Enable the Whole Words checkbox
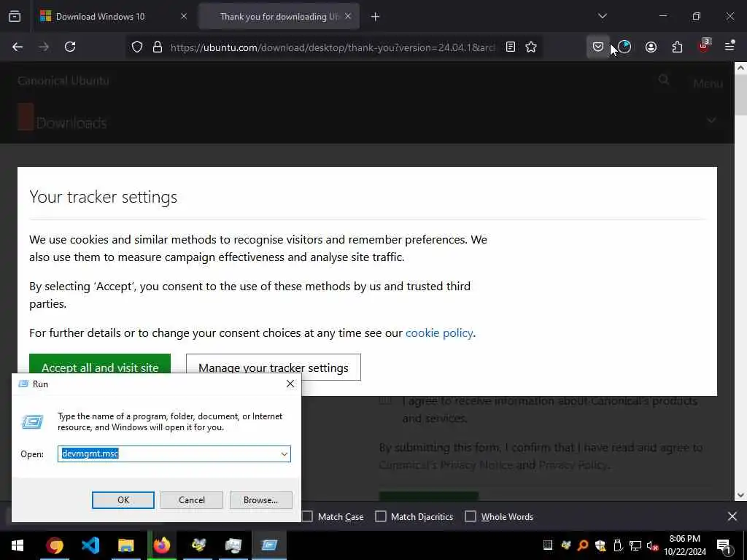747x560 pixels. point(471,517)
